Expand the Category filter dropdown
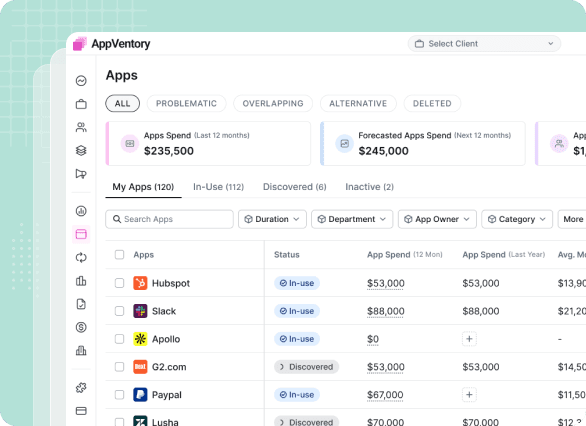Screen dimensions: 586x426 pyautogui.click(x=517, y=219)
